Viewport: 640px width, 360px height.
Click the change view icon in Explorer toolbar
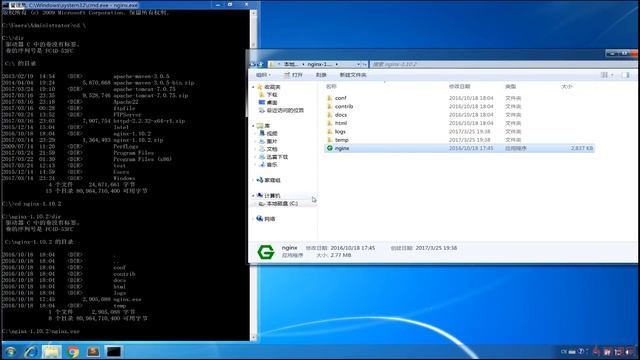pos(604,75)
